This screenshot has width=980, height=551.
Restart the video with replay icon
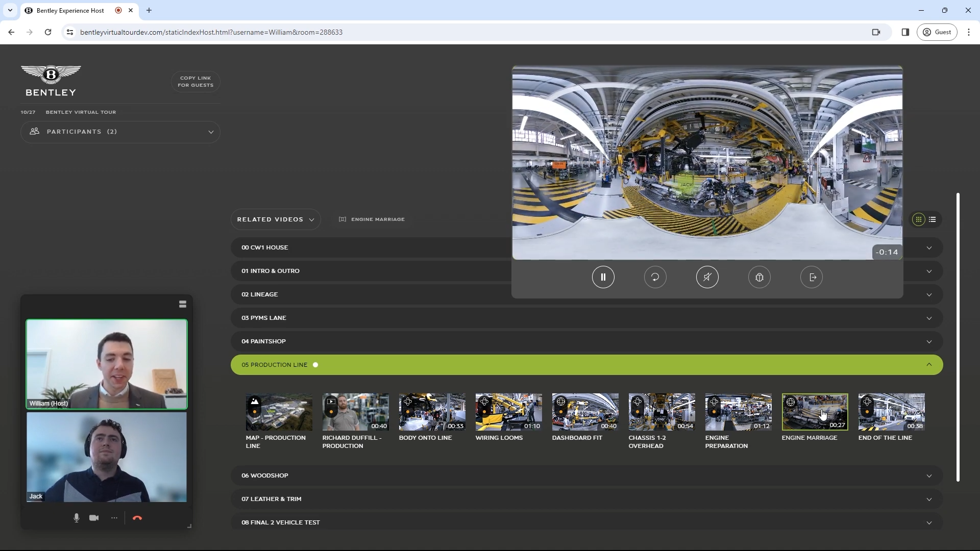(655, 277)
